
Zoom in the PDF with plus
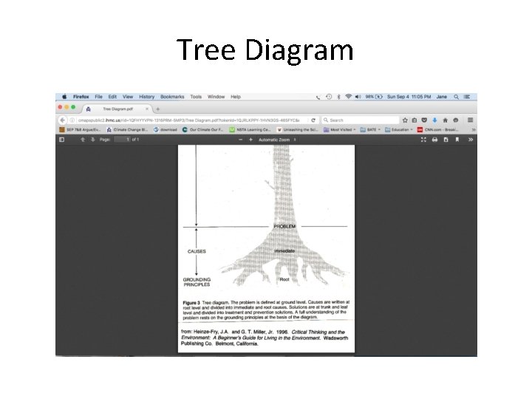tap(250, 140)
